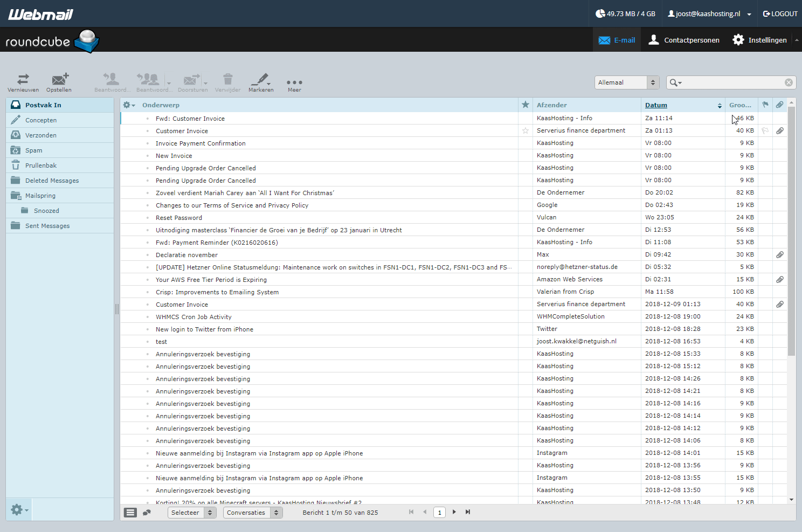The image size is (802, 532).
Task: Open Instellingen settings tab
Action: click(x=759, y=40)
